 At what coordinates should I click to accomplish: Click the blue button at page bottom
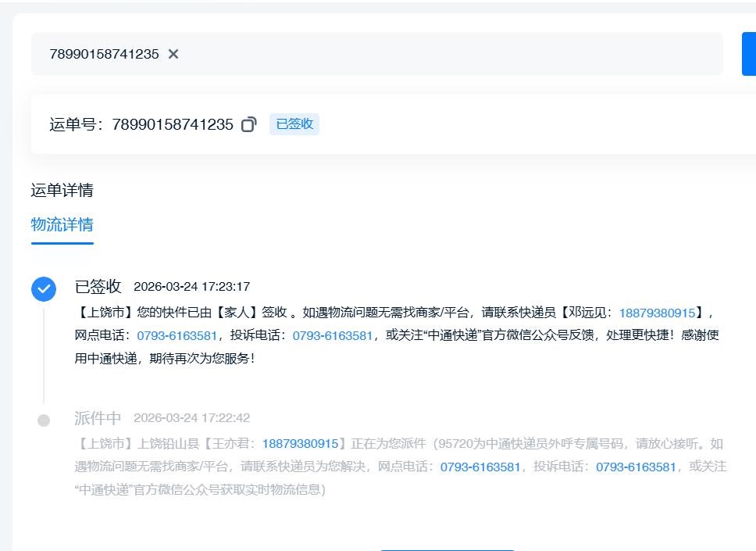[x=447, y=549]
